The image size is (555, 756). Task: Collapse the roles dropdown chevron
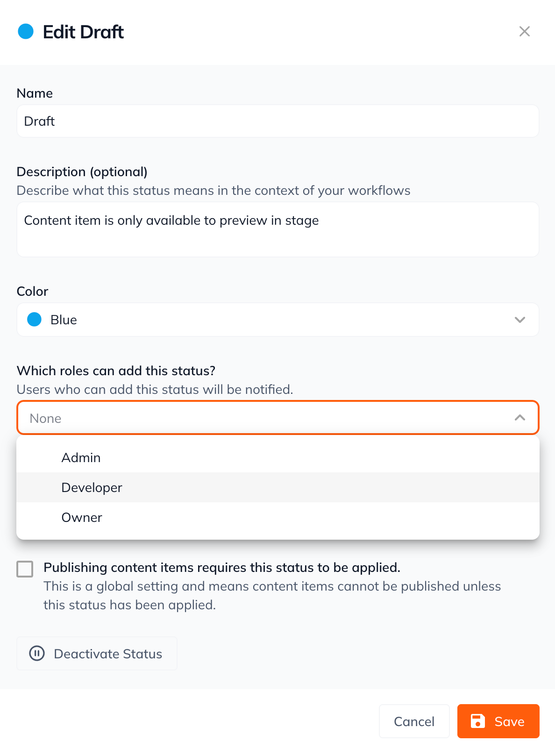pos(519,418)
